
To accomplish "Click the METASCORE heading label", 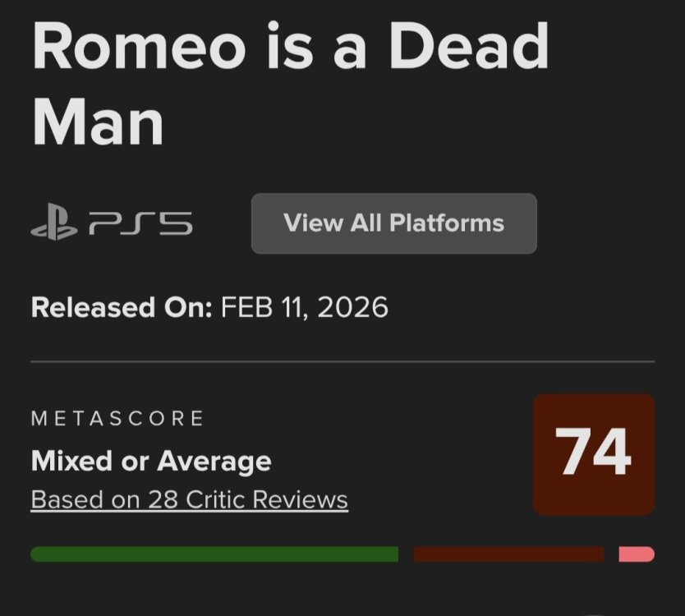I will [x=117, y=418].
